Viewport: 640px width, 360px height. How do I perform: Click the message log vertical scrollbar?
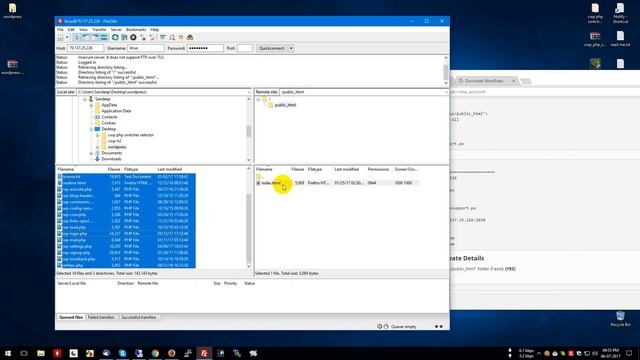point(446,70)
